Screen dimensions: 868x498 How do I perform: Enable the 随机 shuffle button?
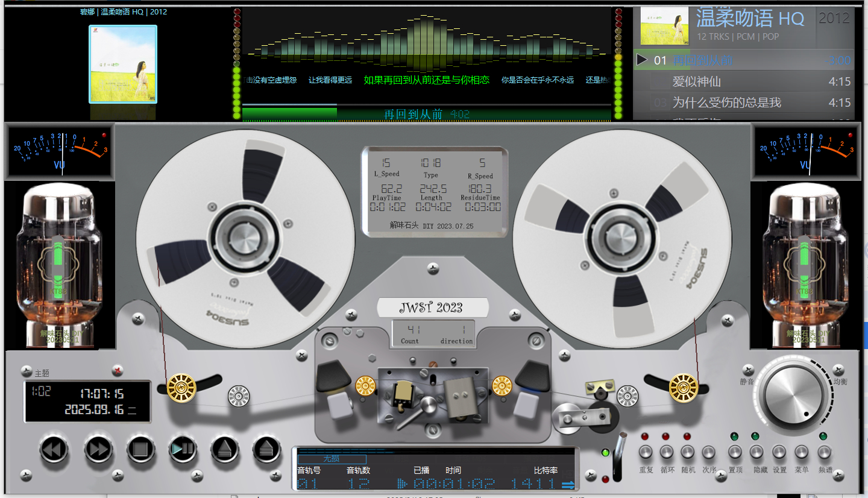point(688,452)
